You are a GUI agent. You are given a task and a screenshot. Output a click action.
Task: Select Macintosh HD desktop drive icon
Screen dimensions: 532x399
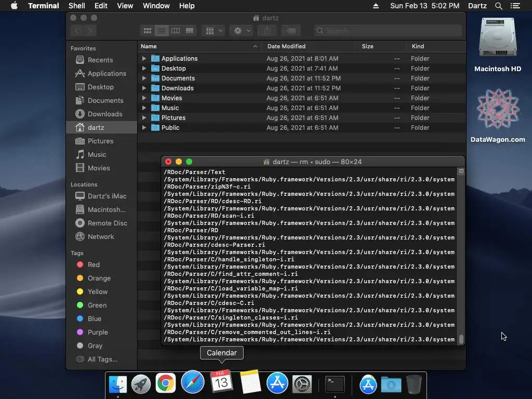(498, 37)
